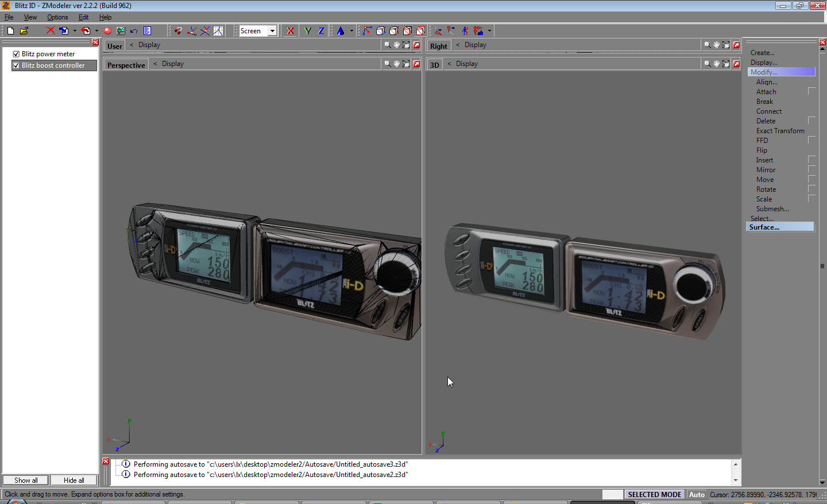Select Blitz boost controller in objects list
The width and height of the screenshot is (827, 504).
(53, 65)
